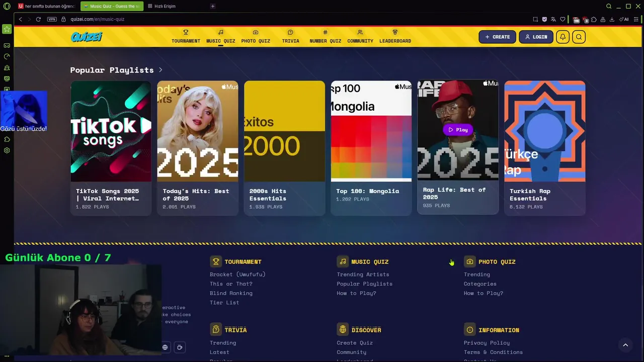Viewport: 644px width, 362px height.
Task: Click the This or That? footer link
Action: [x=231, y=284]
